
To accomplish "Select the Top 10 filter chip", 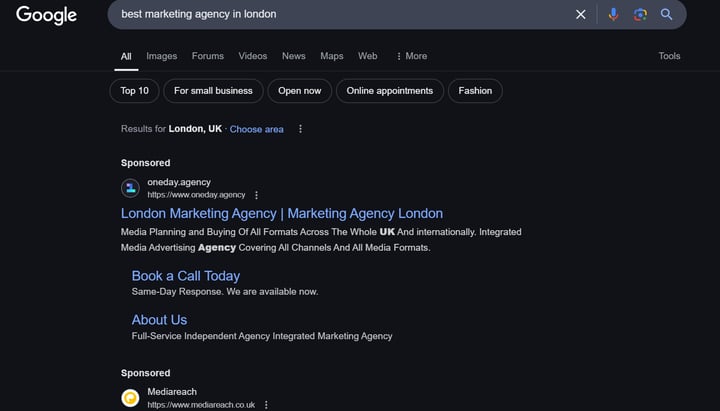I will 134,91.
